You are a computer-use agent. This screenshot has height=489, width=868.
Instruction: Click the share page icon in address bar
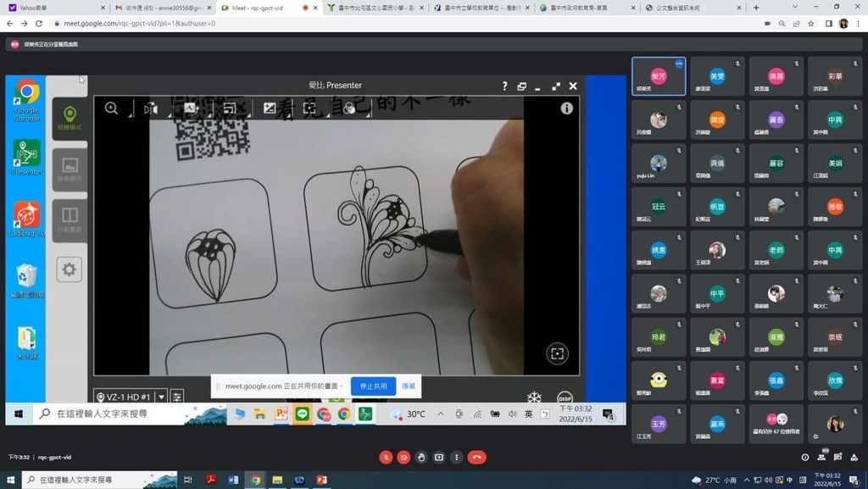click(x=797, y=24)
